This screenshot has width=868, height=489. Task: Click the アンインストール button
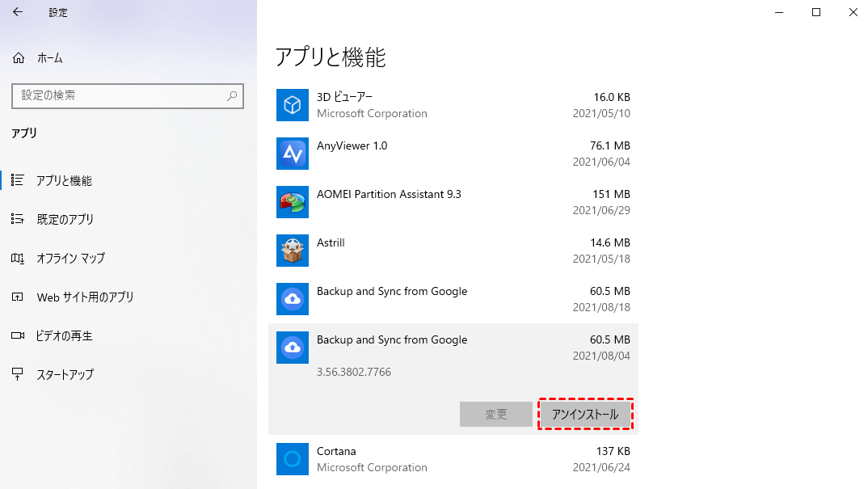pos(585,415)
